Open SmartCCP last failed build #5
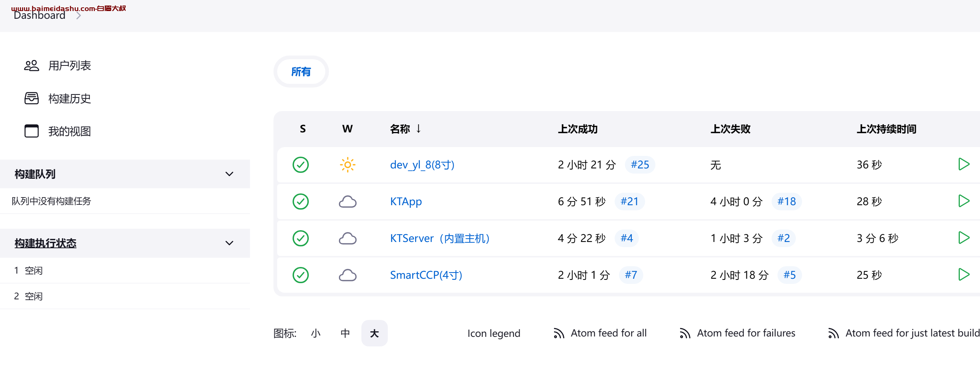This screenshot has height=367, width=980. pyautogui.click(x=789, y=275)
